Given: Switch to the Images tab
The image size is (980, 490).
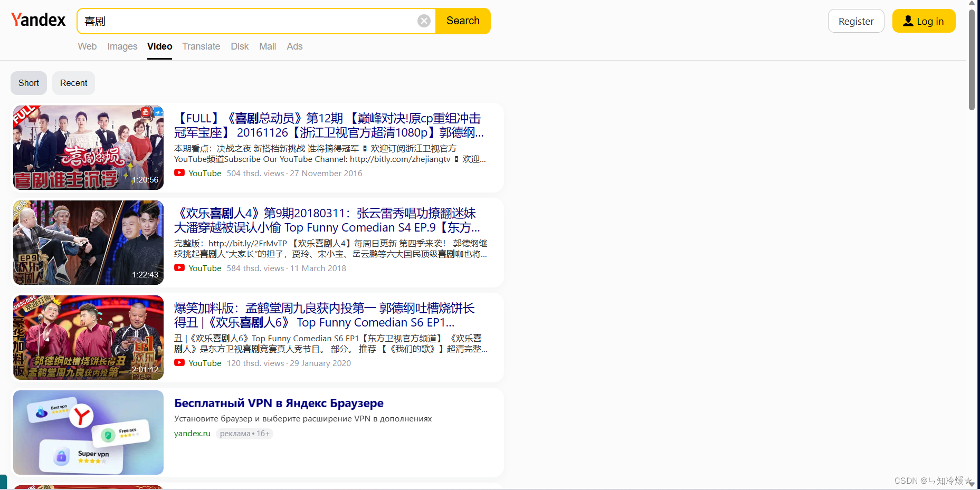Looking at the screenshot, I should pyautogui.click(x=122, y=46).
